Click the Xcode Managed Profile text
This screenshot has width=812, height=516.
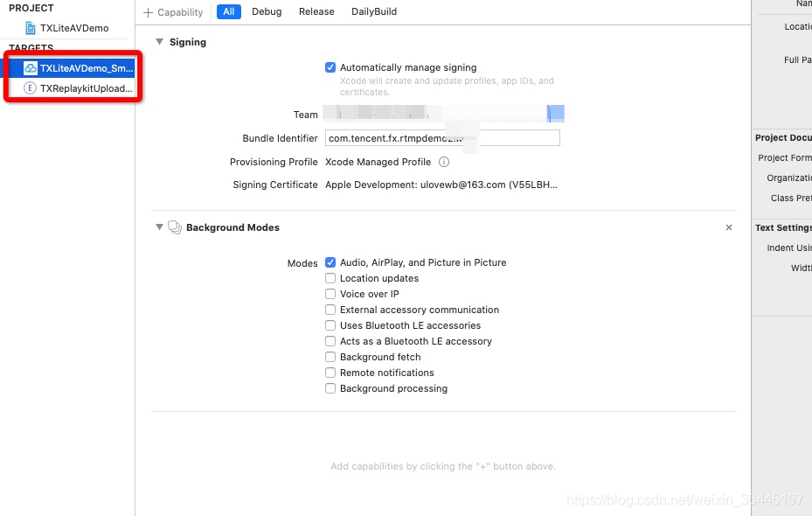[x=378, y=162]
